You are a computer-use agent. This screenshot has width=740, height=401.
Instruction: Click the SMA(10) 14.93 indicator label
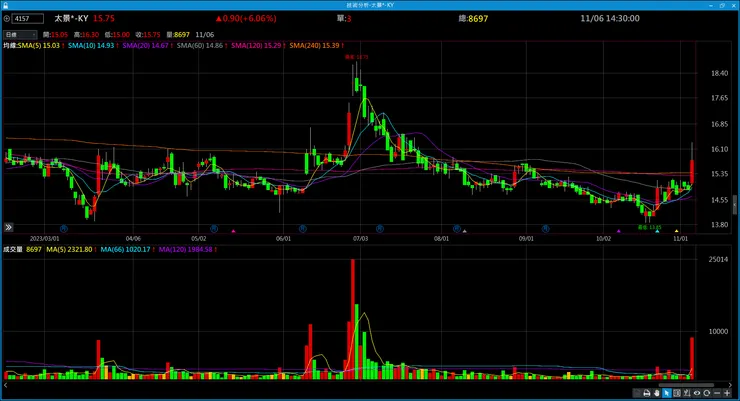(x=91, y=46)
